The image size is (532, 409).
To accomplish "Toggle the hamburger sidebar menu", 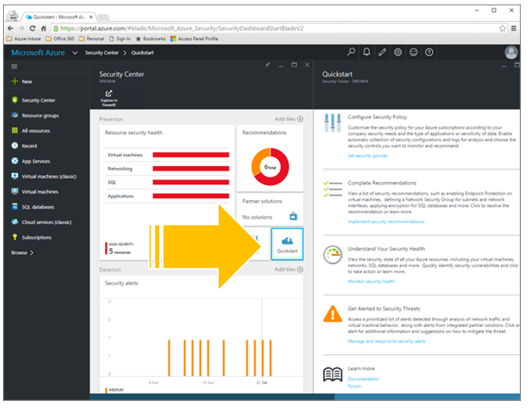I will [x=14, y=66].
